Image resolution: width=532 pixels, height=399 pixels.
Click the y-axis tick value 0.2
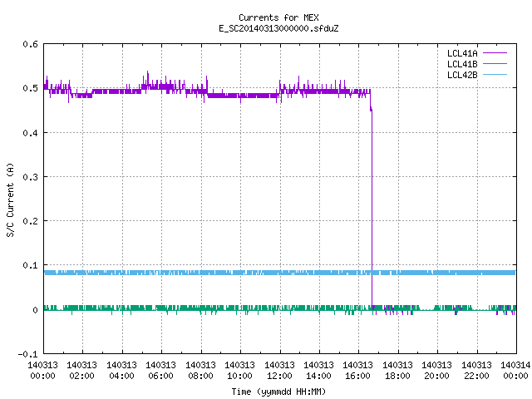click(31, 221)
